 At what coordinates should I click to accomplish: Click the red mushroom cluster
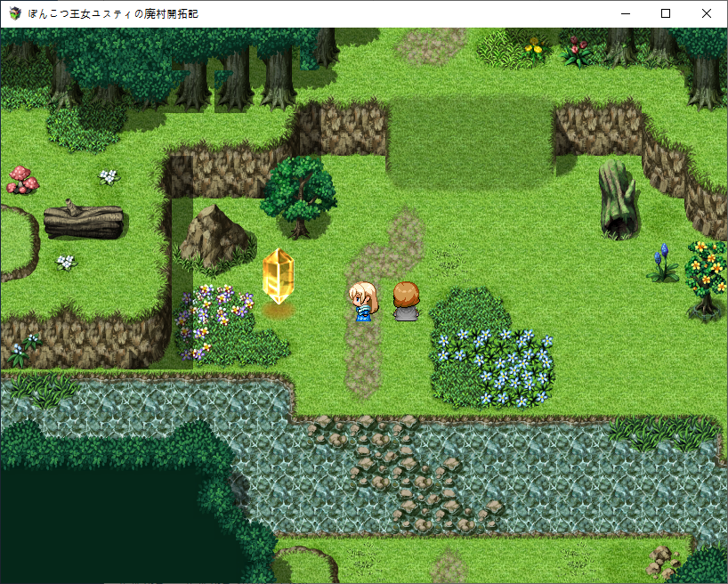22,180
